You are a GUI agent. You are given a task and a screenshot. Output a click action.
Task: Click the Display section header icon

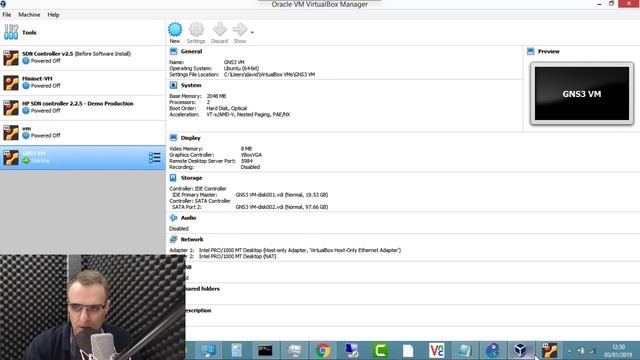[x=173, y=138]
